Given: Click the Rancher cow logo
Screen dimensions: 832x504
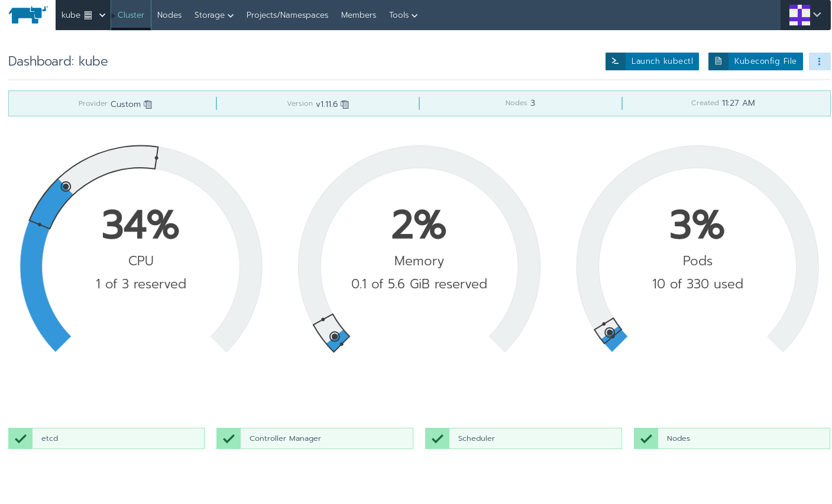Looking at the screenshot, I should [28, 15].
